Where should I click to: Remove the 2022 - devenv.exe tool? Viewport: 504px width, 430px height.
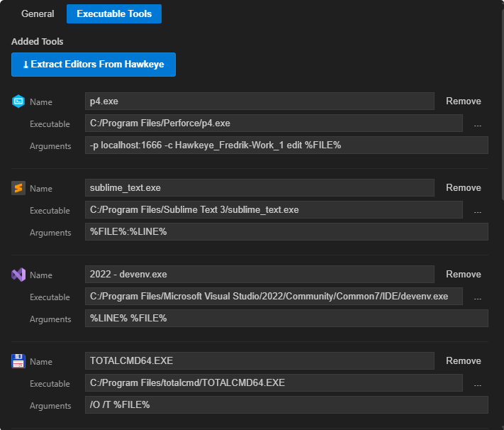[x=463, y=274]
